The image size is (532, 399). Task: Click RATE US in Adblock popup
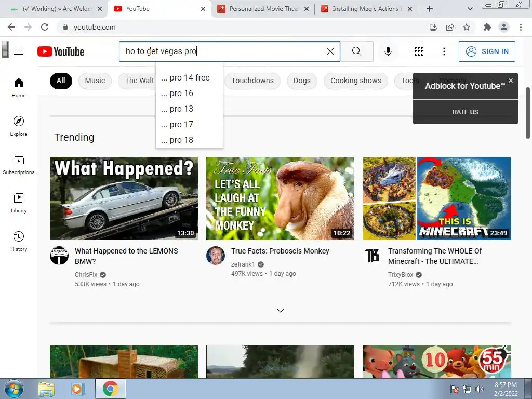(465, 112)
